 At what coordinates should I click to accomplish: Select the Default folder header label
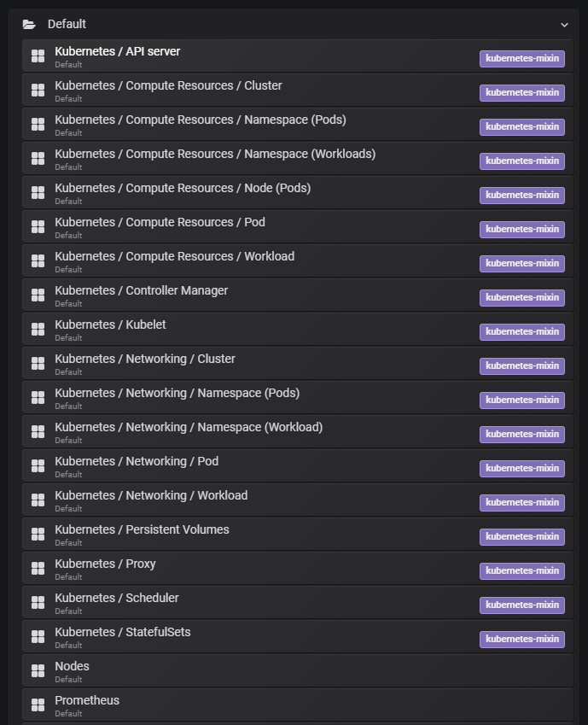[x=67, y=25]
